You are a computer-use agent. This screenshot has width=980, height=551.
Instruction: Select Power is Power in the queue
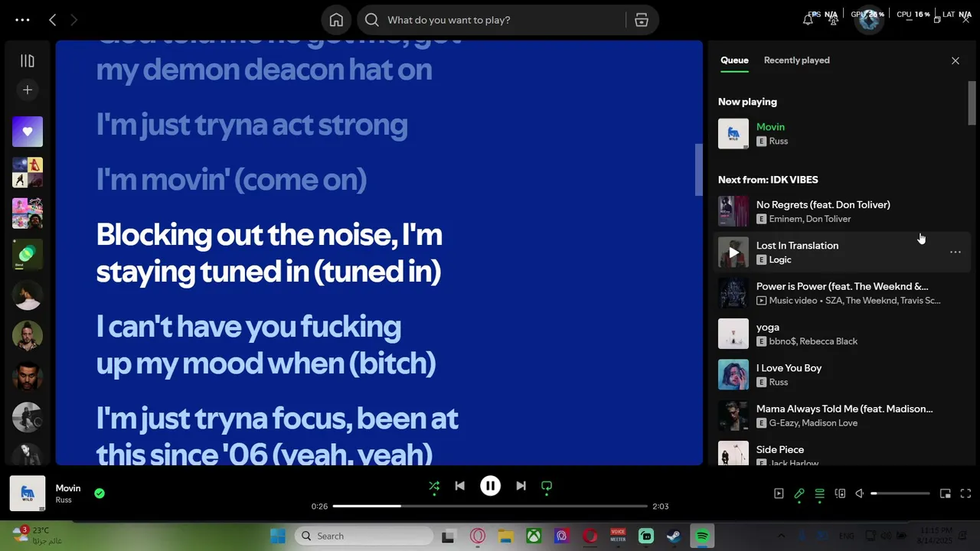pos(842,293)
